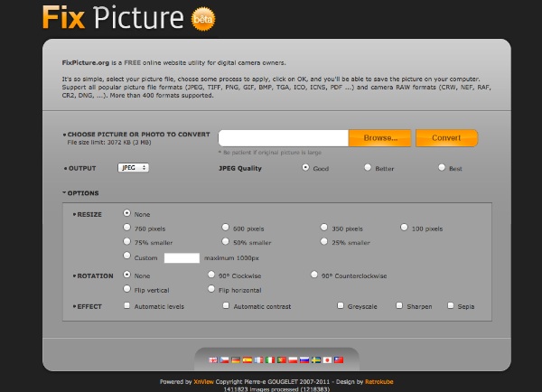
Task: Check the Automatic levels option
Action: pos(127,306)
